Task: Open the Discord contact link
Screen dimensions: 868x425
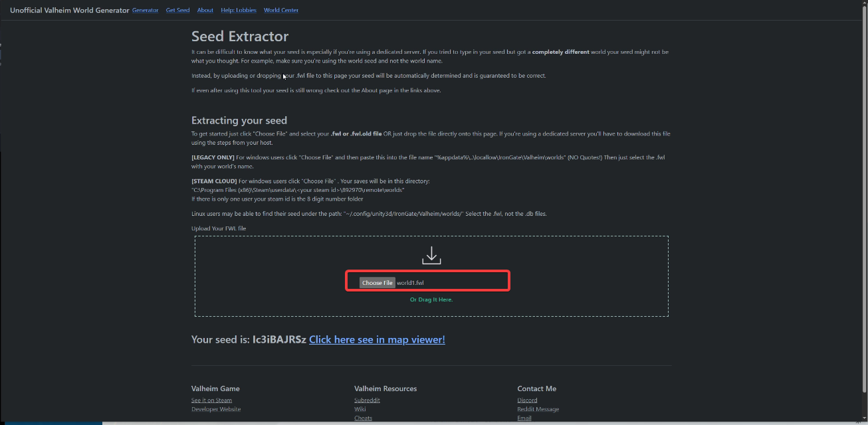Action: point(528,400)
